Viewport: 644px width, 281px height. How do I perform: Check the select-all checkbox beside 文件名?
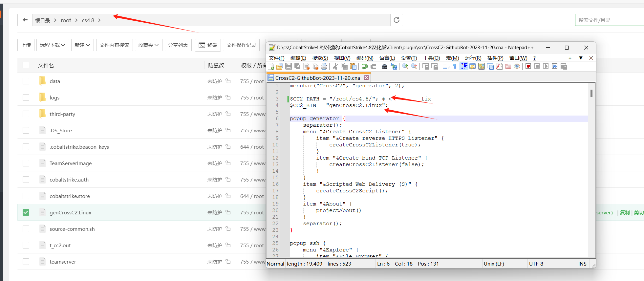[x=26, y=65]
